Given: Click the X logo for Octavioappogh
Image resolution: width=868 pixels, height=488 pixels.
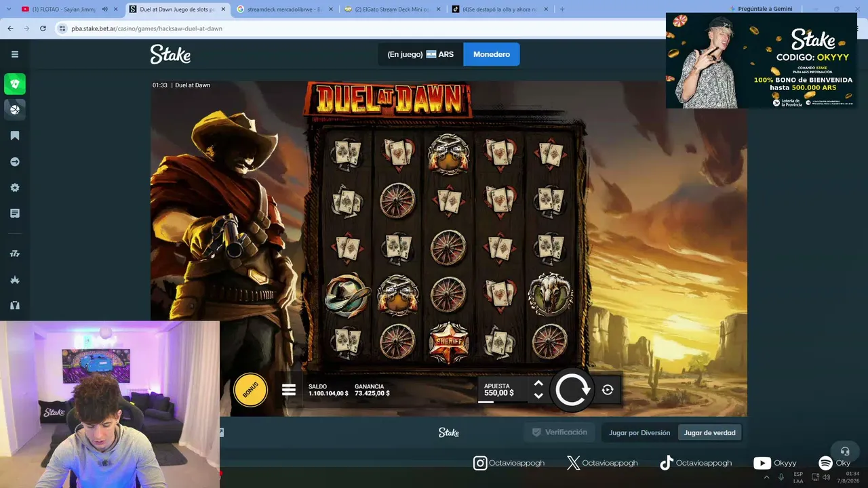Looking at the screenshot, I should click(573, 463).
